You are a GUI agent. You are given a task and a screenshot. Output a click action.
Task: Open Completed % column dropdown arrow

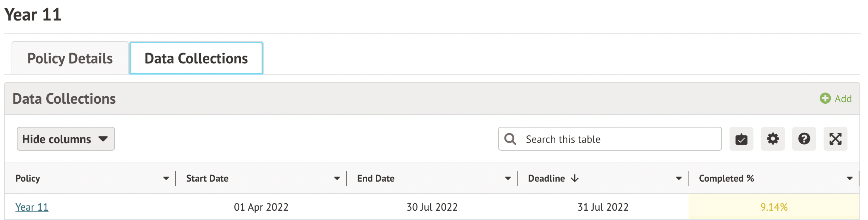click(x=850, y=179)
